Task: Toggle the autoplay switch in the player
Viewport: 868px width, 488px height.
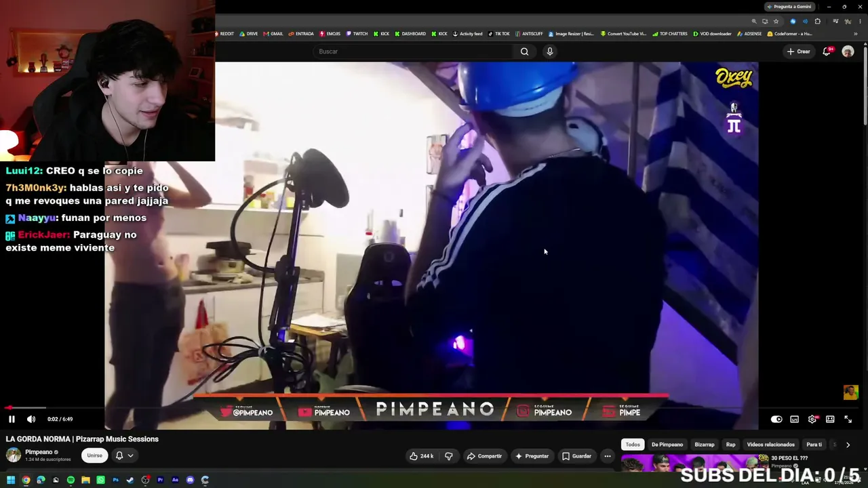Action: pos(776,420)
